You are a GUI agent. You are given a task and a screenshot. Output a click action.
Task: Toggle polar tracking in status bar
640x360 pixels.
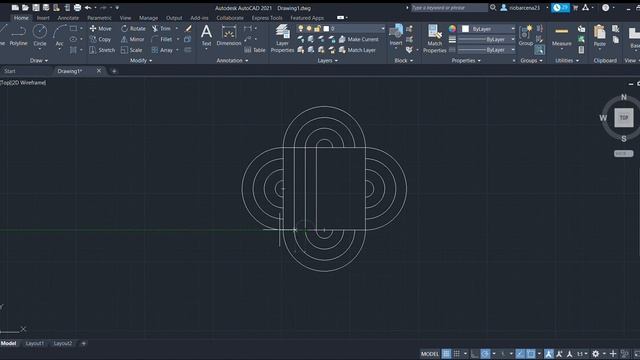click(x=485, y=353)
